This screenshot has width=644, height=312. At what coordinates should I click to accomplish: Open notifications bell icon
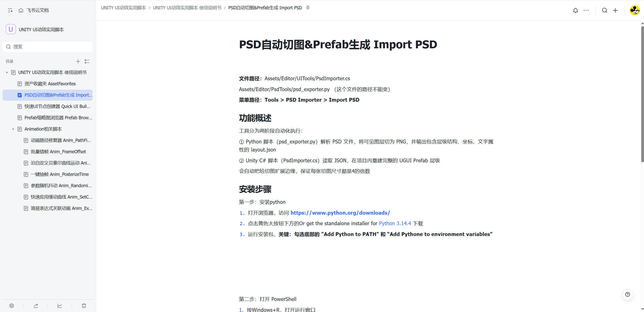tap(575, 10)
